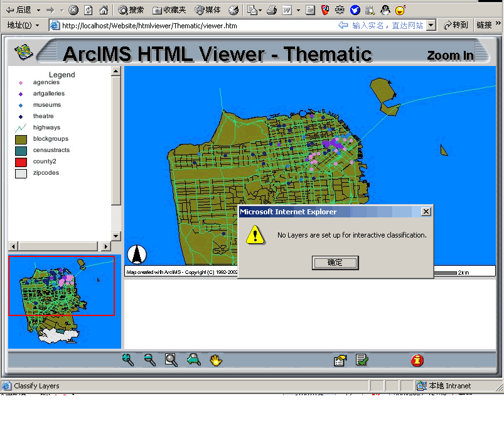Click the red Identify info icon
The width and height of the screenshot is (504, 421).
(x=417, y=360)
